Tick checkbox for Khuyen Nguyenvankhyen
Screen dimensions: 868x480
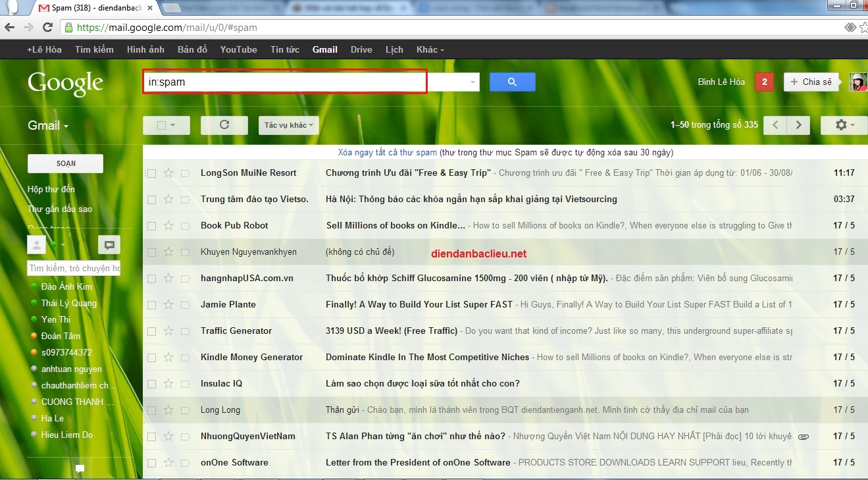[151, 252]
